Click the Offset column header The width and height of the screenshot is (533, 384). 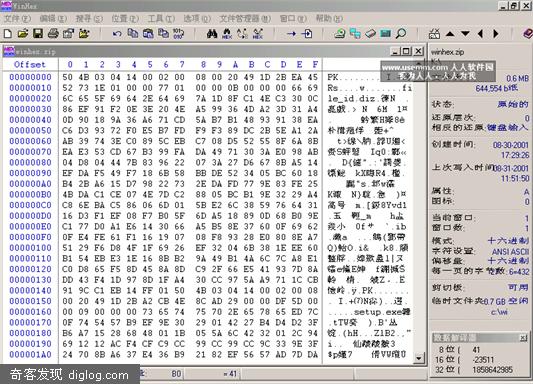point(30,64)
